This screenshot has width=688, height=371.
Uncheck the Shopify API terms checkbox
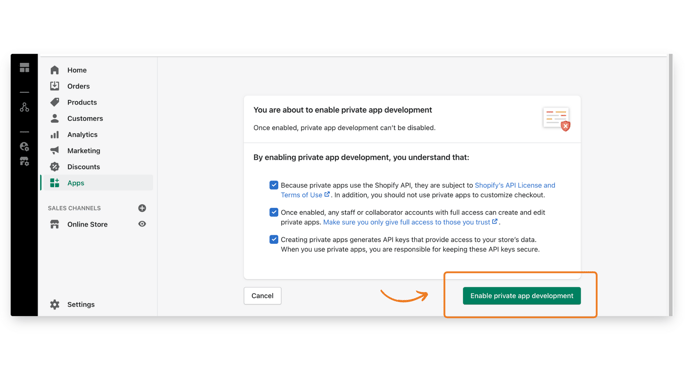coord(274,185)
